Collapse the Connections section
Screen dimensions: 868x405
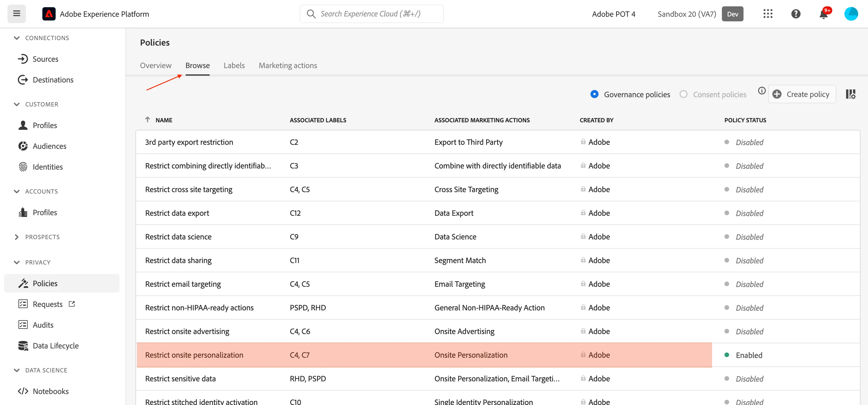pyautogui.click(x=16, y=38)
